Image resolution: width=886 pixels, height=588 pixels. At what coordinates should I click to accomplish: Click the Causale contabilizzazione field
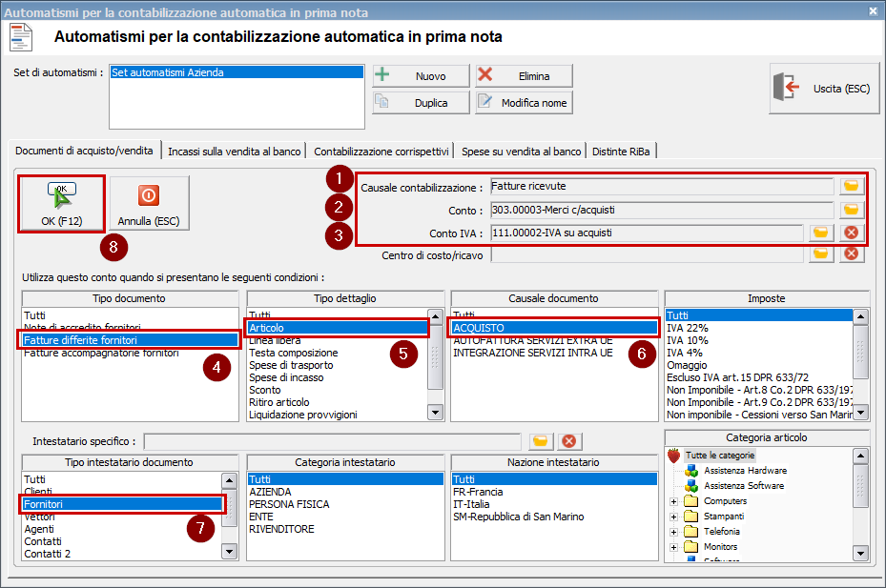(x=662, y=187)
